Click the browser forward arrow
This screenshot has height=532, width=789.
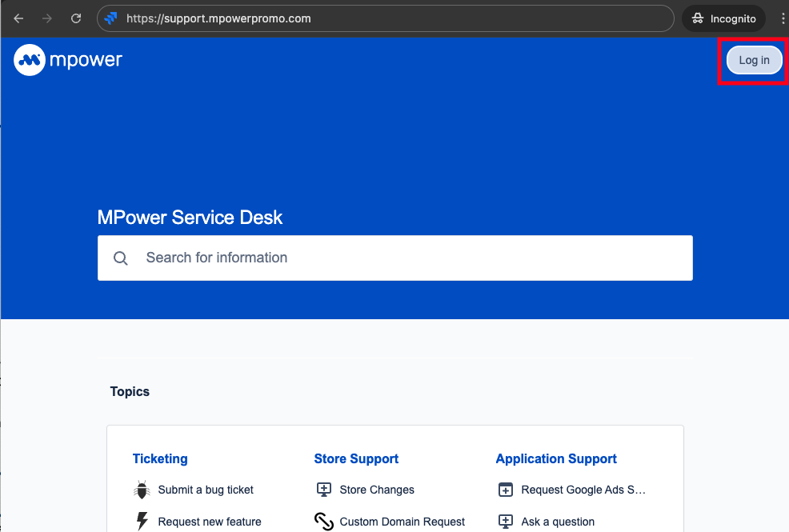(47, 18)
